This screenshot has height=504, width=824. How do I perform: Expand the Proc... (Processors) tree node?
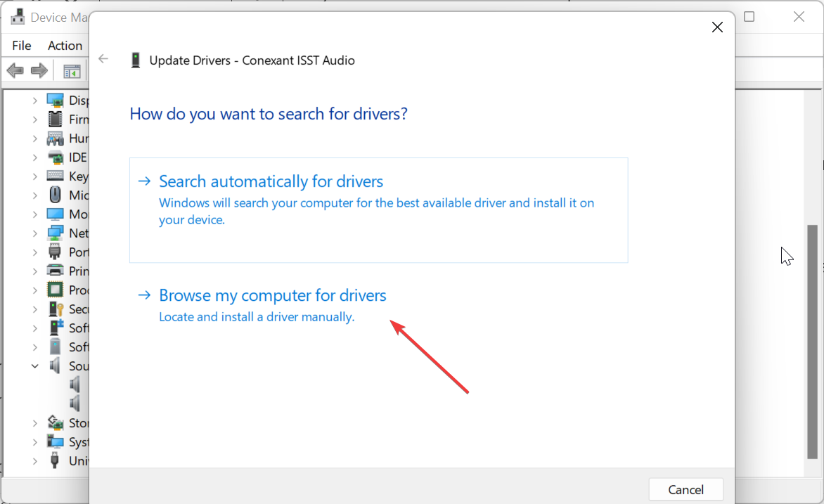(34, 290)
